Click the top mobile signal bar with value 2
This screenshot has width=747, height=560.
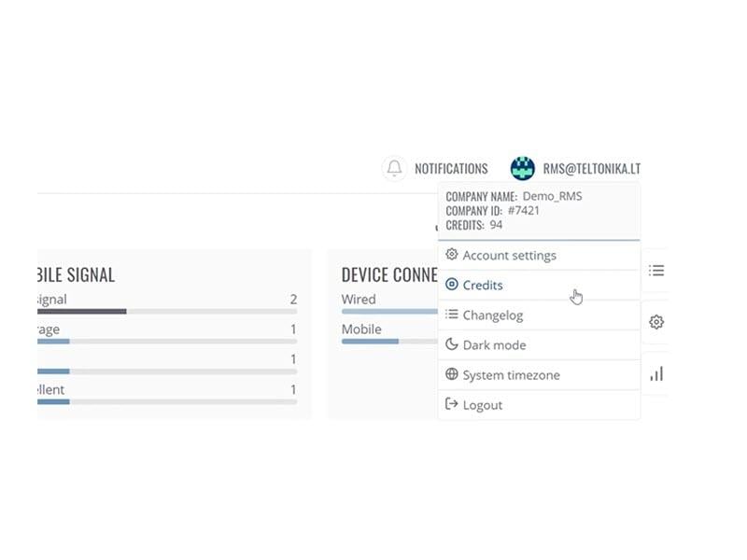point(167,312)
